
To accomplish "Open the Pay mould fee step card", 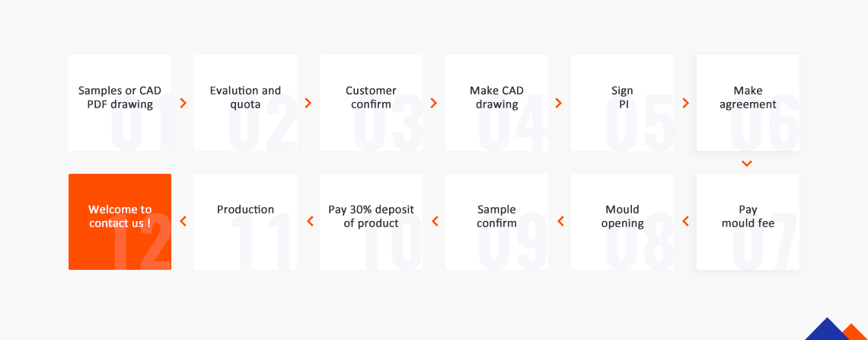I will point(748,221).
